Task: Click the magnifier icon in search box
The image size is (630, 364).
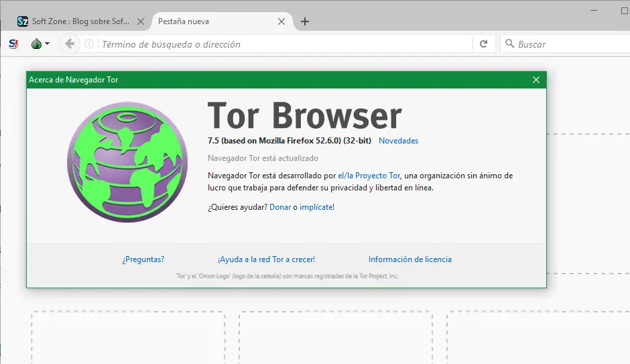Action: [509, 44]
